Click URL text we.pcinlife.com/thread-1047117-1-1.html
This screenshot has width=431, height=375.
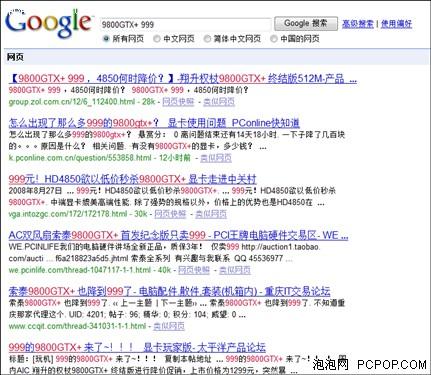80,270
